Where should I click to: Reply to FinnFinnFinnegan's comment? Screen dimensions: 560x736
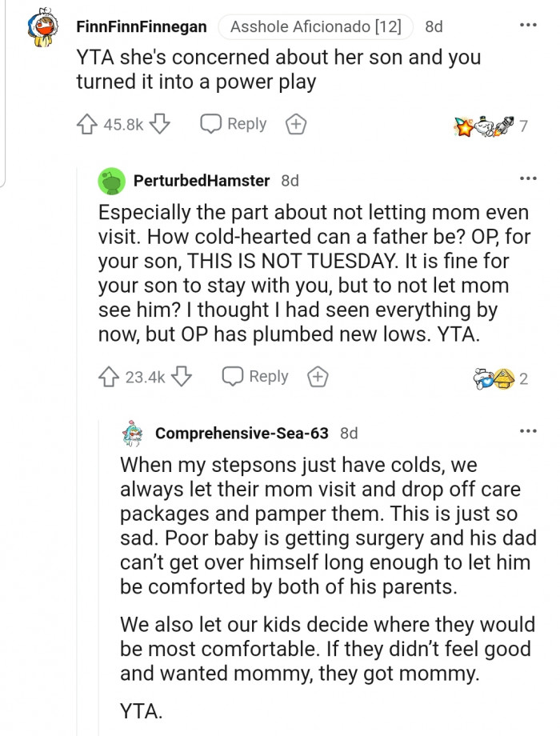(x=233, y=124)
